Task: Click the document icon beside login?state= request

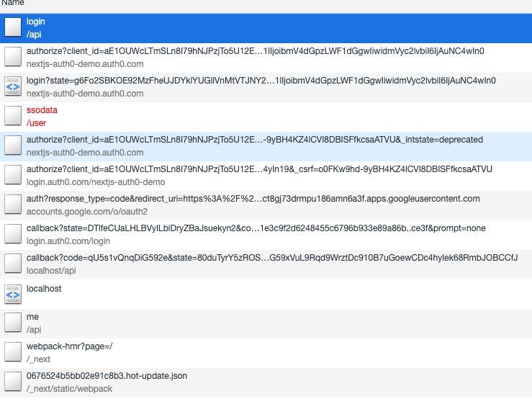Action: [x=13, y=86]
